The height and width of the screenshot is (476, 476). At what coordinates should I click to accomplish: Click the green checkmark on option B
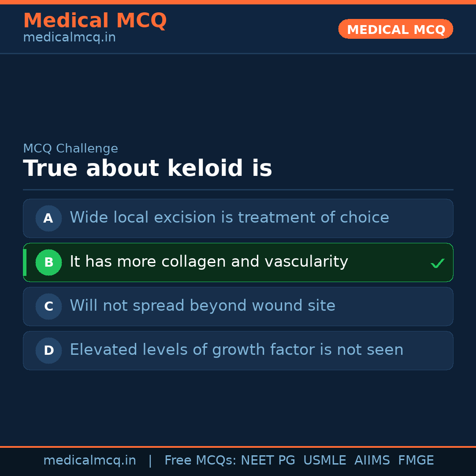[437, 264]
